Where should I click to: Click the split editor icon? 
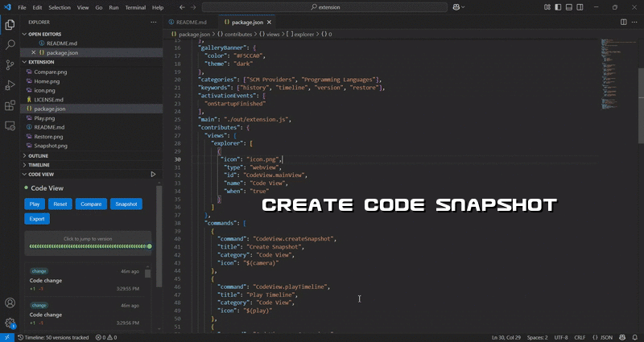(623, 23)
